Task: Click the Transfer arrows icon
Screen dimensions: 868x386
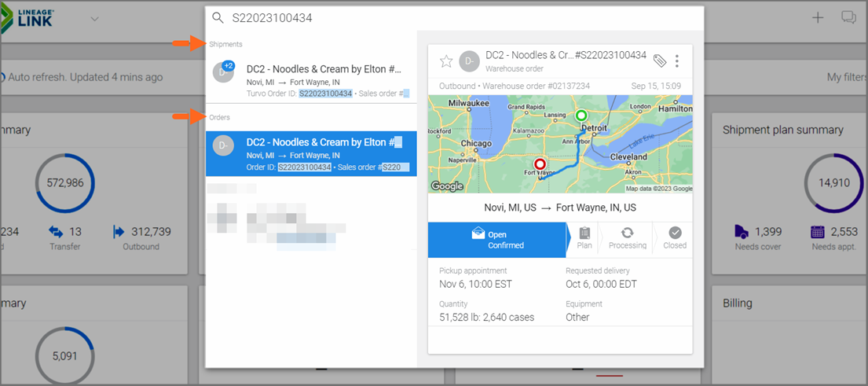Action: click(57, 231)
